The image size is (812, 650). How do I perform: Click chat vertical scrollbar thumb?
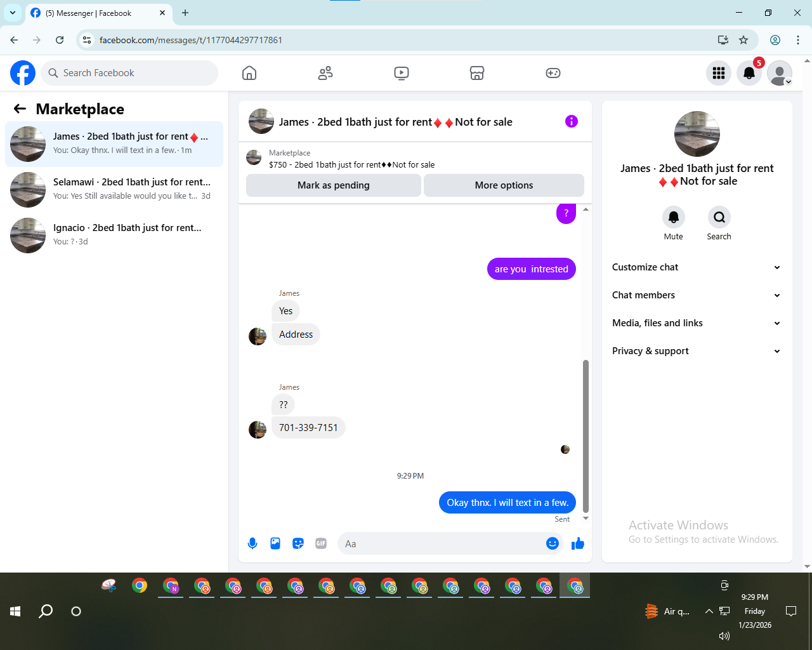[x=586, y=436]
